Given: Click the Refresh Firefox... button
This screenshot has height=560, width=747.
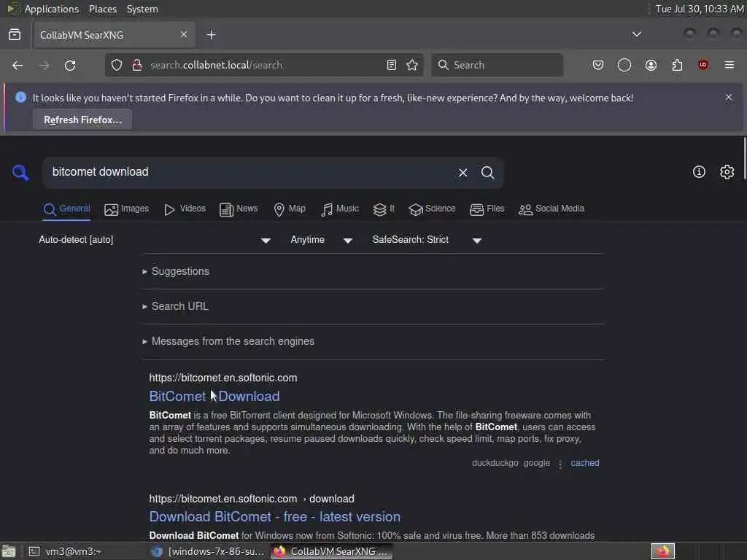Looking at the screenshot, I should pyautogui.click(x=82, y=120).
